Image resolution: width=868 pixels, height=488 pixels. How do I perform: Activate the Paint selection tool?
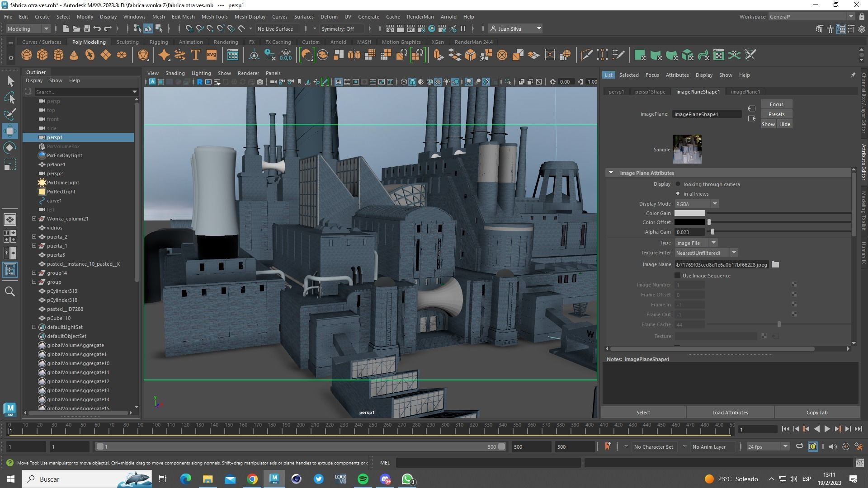point(10,114)
